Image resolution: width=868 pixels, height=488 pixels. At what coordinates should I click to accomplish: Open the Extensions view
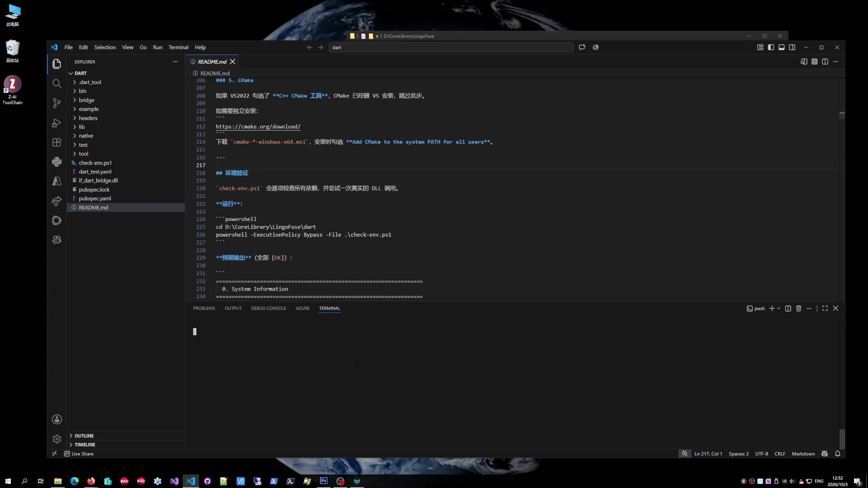coord(57,142)
